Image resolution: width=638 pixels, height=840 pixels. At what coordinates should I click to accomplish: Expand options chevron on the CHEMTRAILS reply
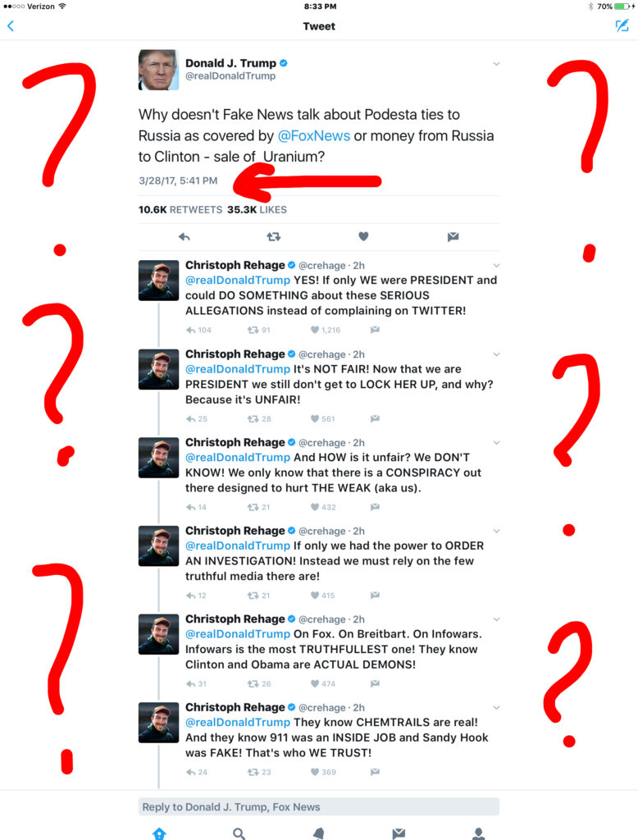(x=497, y=707)
